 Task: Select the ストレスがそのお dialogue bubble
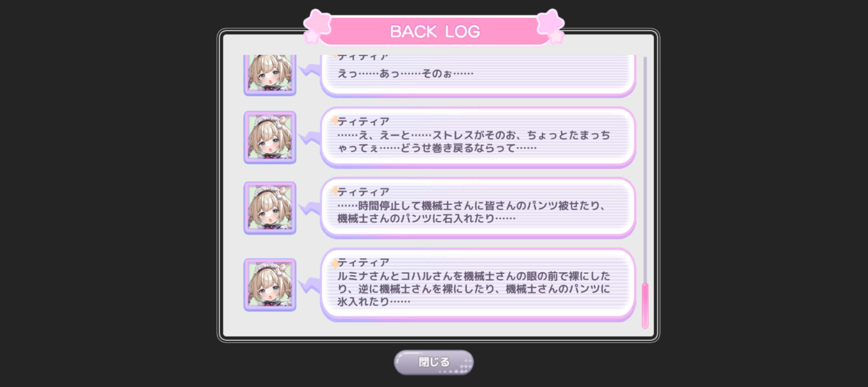pos(478,138)
